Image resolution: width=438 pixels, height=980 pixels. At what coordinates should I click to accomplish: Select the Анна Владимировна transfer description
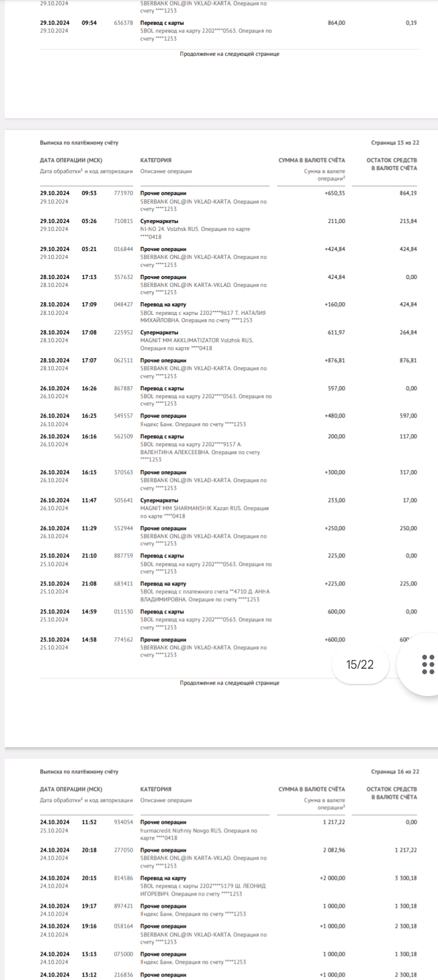(x=205, y=595)
